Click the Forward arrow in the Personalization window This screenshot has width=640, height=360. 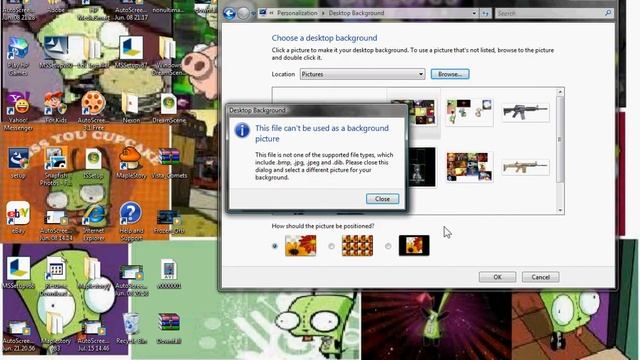tap(243, 13)
